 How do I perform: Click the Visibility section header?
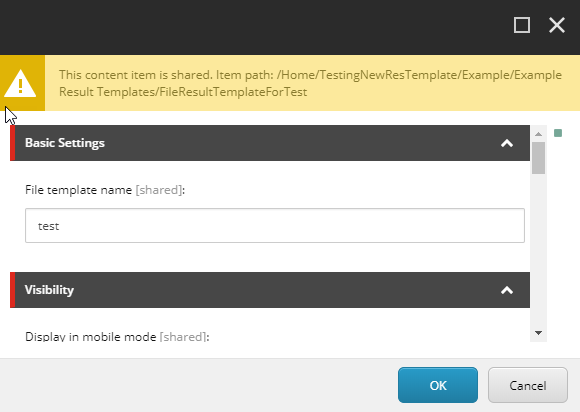[x=270, y=290]
